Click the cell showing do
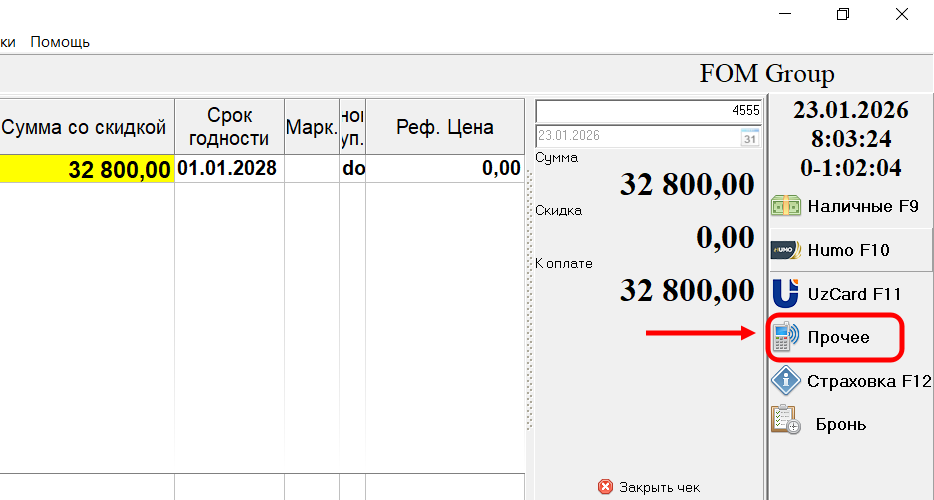Screen dimensions: 934x500 coord(353,169)
